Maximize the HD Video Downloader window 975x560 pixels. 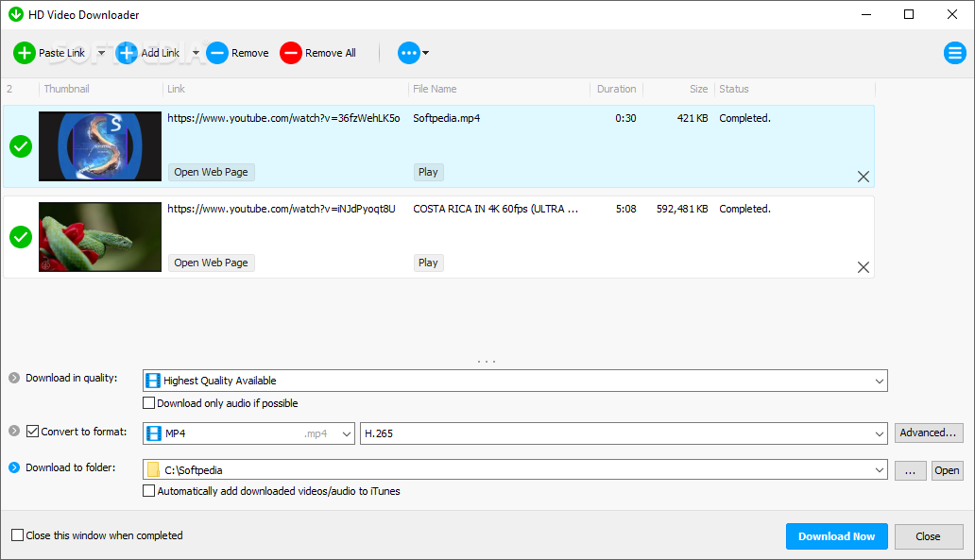pos(909,14)
